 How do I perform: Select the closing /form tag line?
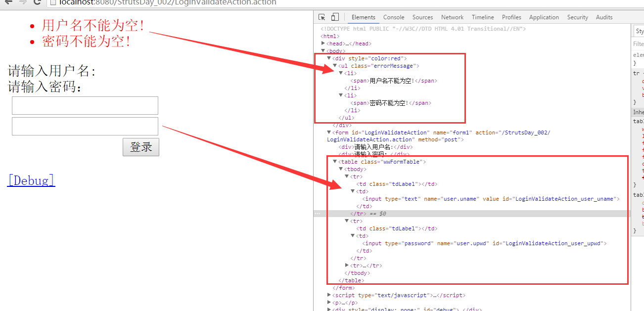coord(343,288)
